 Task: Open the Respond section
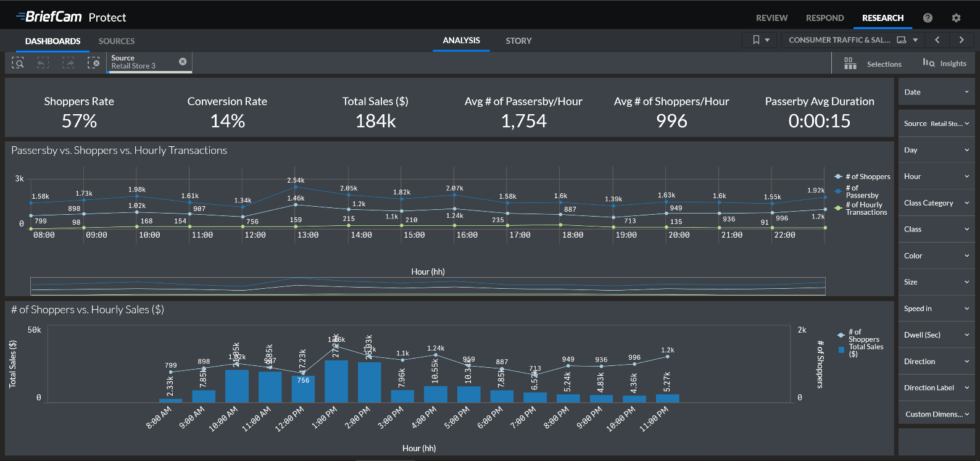click(825, 18)
